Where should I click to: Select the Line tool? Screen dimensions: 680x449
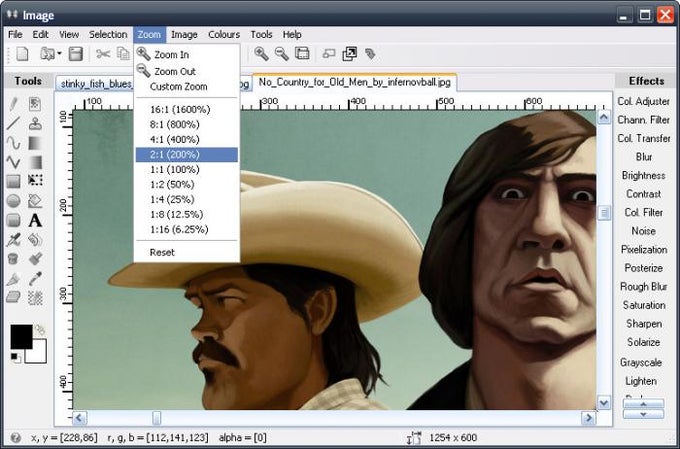point(13,124)
